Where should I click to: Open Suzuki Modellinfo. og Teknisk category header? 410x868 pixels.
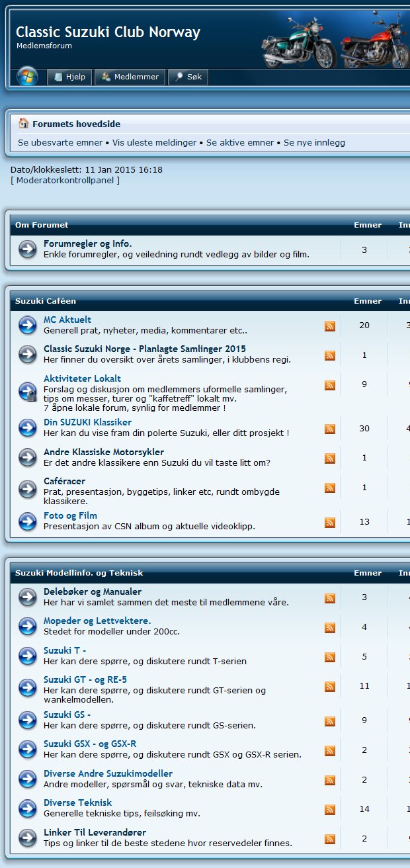pos(79,573)
